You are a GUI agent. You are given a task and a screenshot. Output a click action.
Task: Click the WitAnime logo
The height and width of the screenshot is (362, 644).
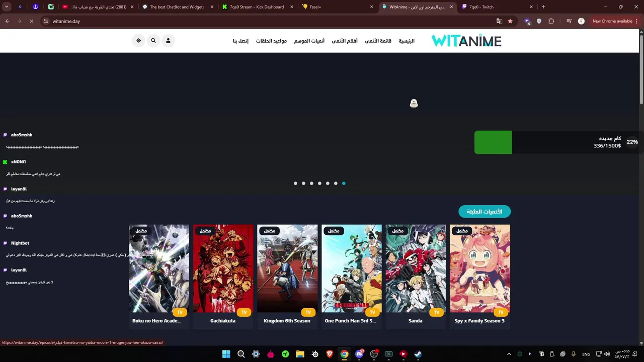tap(466, 41)
